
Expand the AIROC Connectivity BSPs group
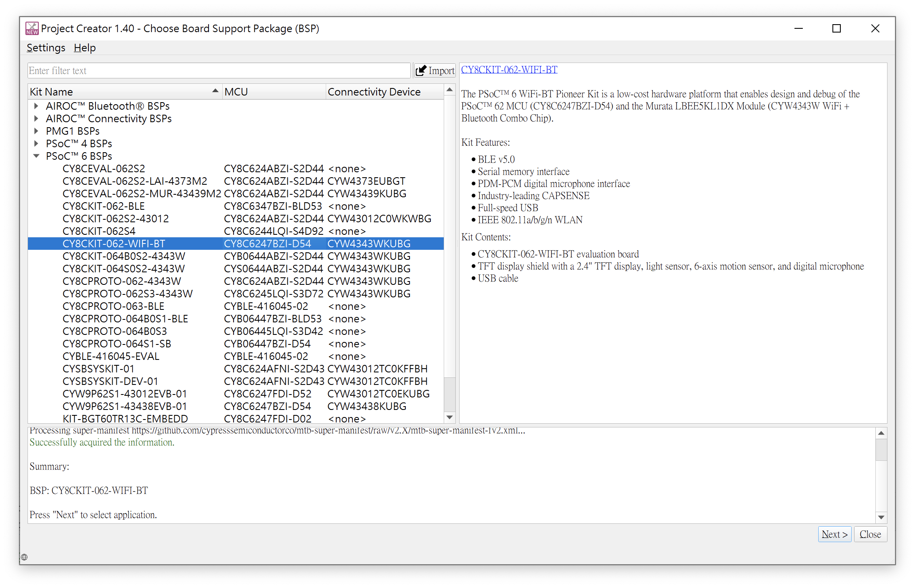pos(36,118)
